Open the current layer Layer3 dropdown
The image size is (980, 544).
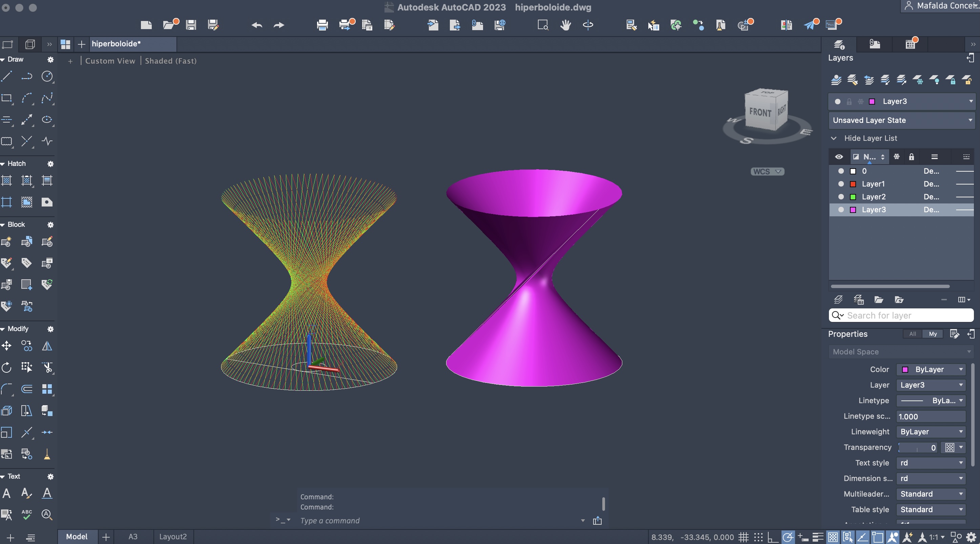(x=971, y=102)
